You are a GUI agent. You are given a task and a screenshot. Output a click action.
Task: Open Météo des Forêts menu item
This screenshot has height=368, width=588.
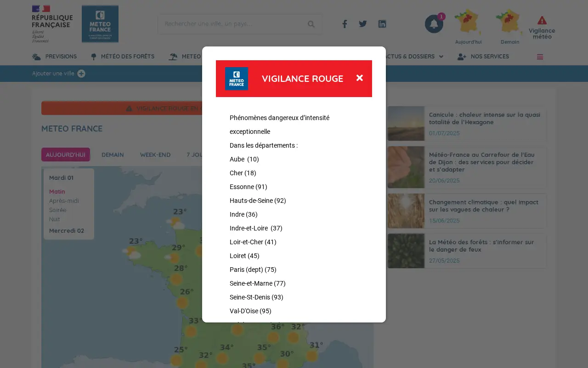coord(122,57)
